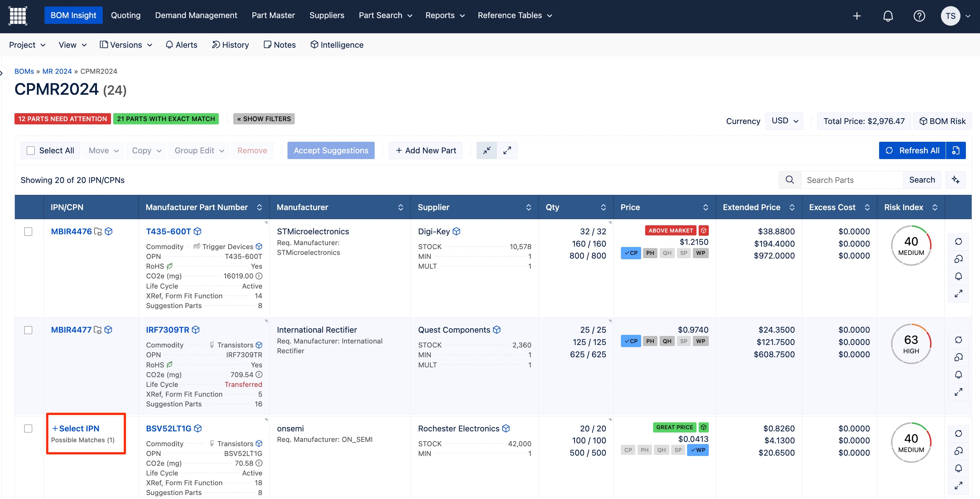Click the CO2e info icon for 16019.00
Image resolution: width=980 pixels, height=499 pixels.
(259, 276)
